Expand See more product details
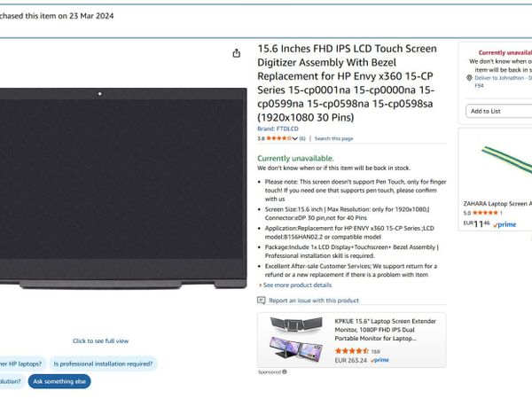Image resolution: width=532 pixels, height=399 pixels. click(x=295, y=285)
